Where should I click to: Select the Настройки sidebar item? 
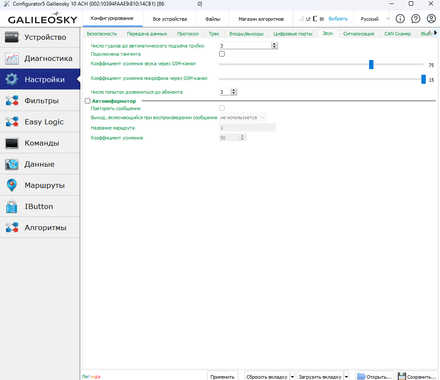(40, 79)
